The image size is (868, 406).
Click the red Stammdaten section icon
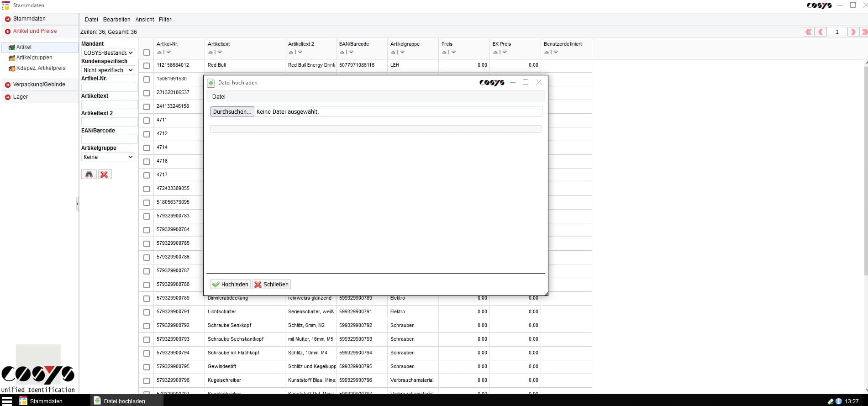(x=8, y=19)
